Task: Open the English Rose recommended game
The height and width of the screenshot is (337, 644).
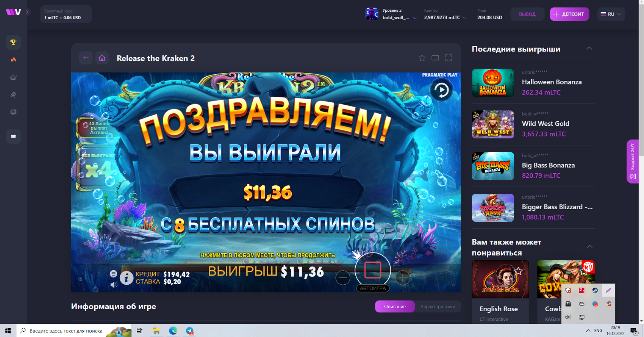Action: pyautogui.click(x=500, y=279)
